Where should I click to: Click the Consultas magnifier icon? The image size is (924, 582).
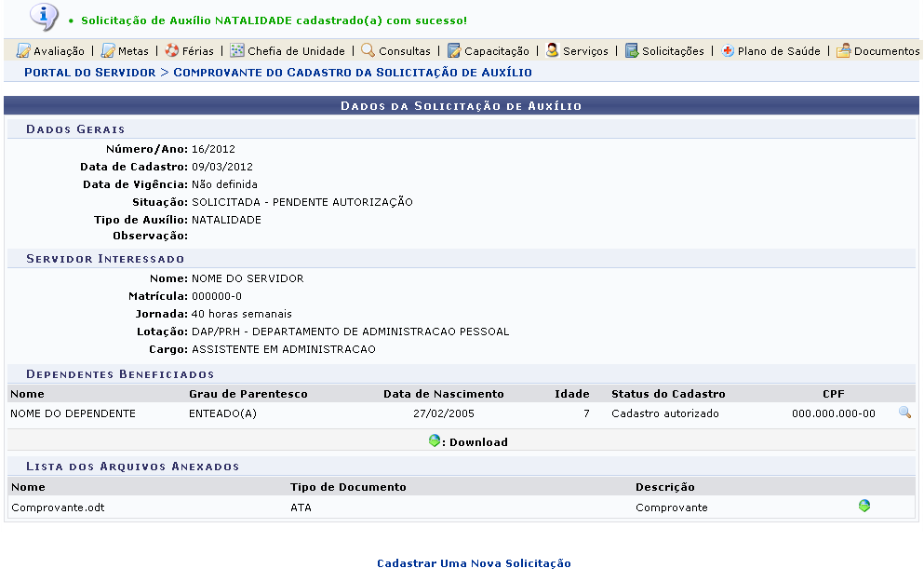pos(368,51)
